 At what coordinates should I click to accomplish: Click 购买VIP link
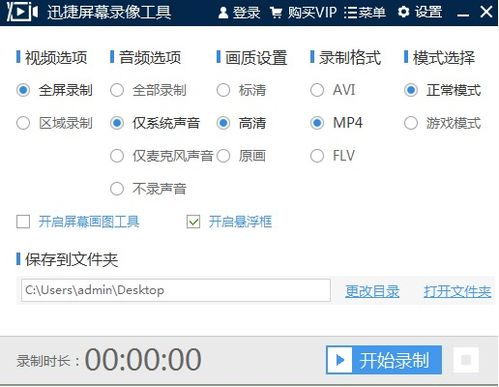(312, 13)
